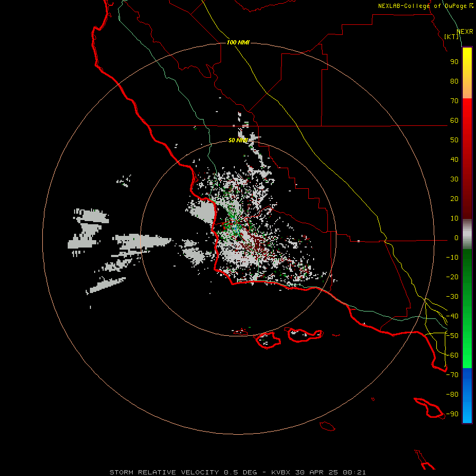Click the blue bottom segment of color bar

467,396
